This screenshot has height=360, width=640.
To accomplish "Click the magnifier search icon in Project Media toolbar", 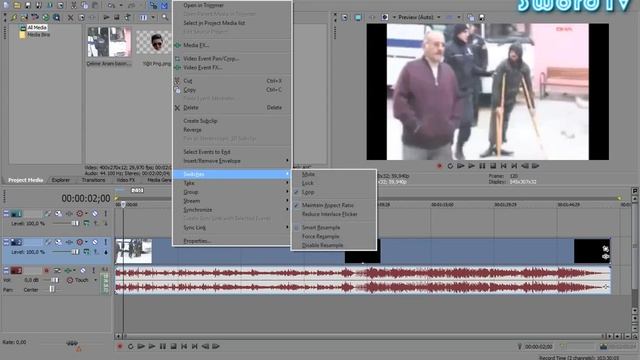I will pos(165,18).
